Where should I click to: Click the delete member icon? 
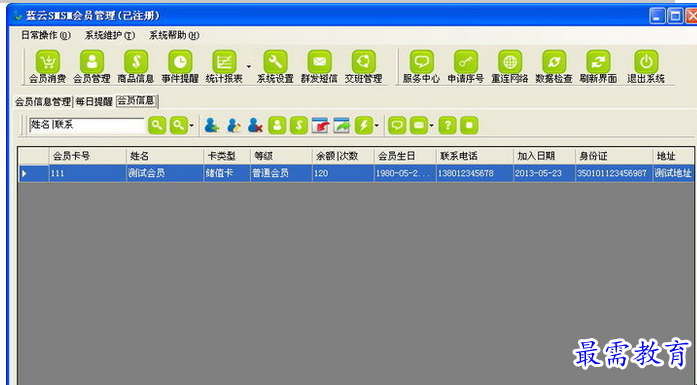255,125
